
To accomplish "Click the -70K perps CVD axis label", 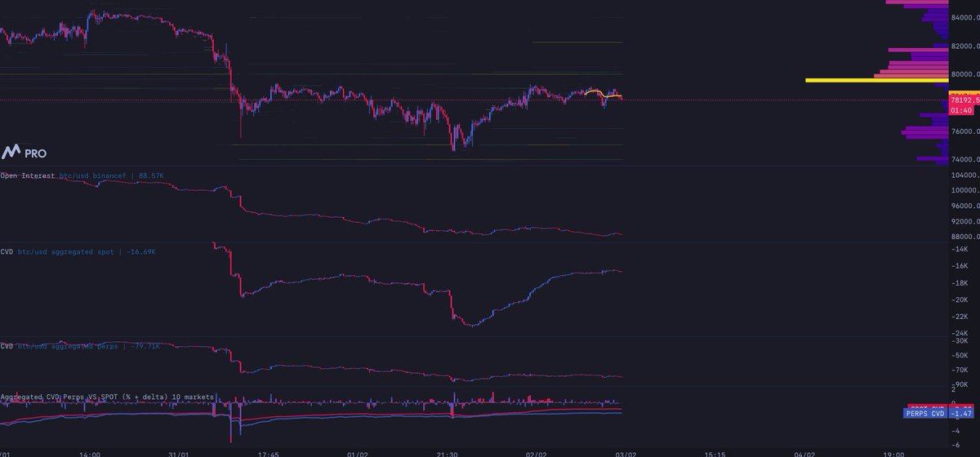I will 960,370.
